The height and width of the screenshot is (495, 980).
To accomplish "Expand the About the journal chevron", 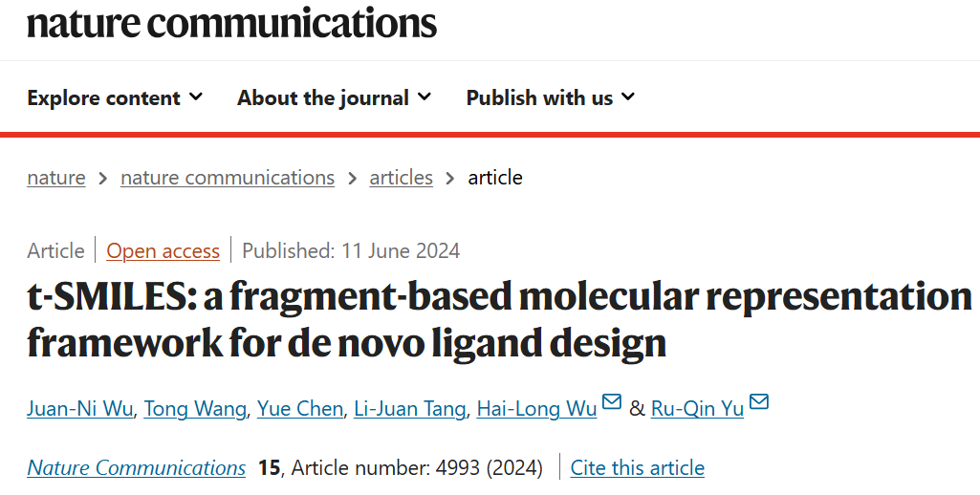I will point(425,97).
